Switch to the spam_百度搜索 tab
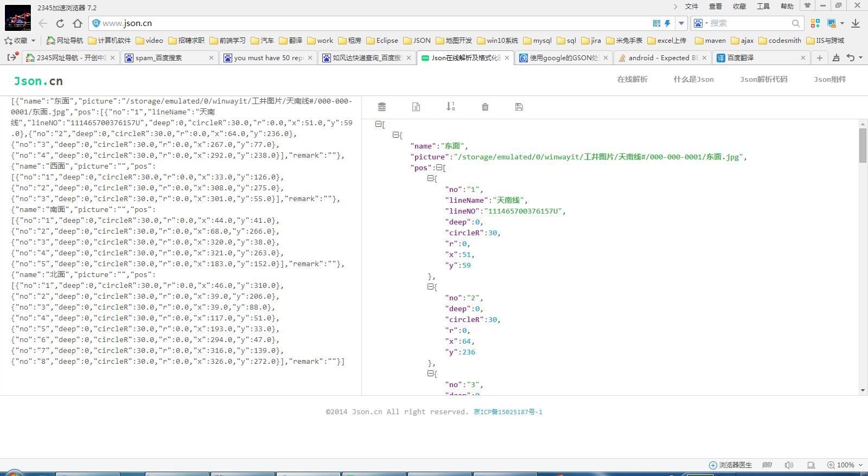This screenshot has height=476, width=868. tap(169, 57)
